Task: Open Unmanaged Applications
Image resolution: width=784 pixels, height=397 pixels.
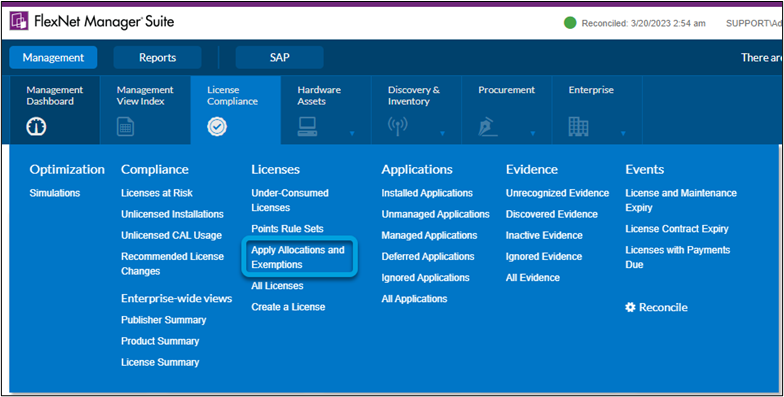Action: pos(436,214)
